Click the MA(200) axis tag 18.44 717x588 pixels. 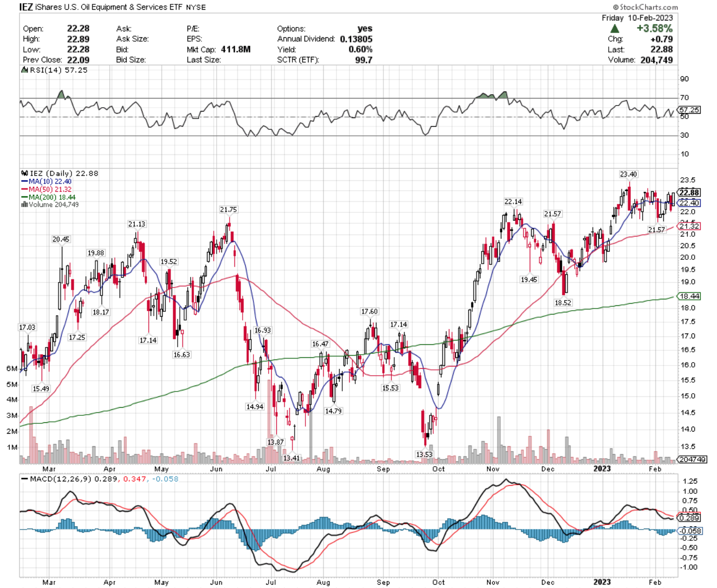click(x=689, y=296)
